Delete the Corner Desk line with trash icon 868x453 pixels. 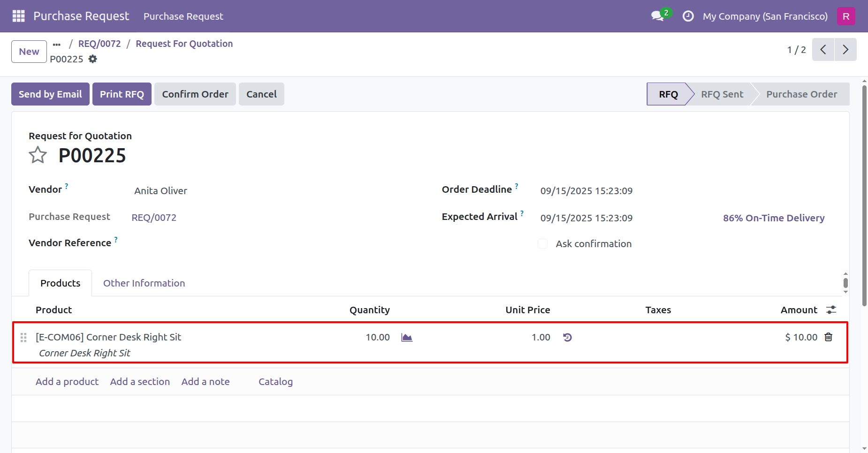[x=829, y=337]
